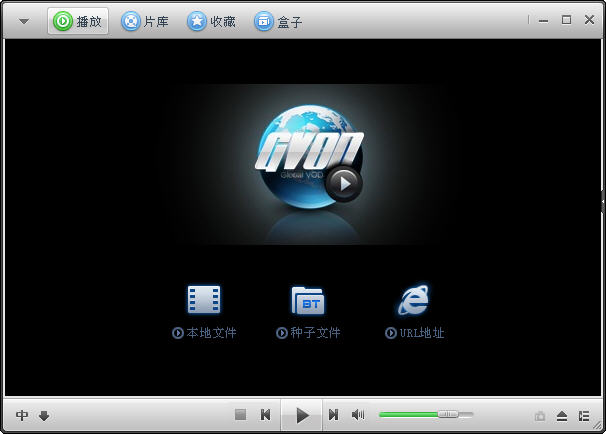Click the play button on GVOD logo
Screen dimensions: 606x434
click(x=343, y=182)
